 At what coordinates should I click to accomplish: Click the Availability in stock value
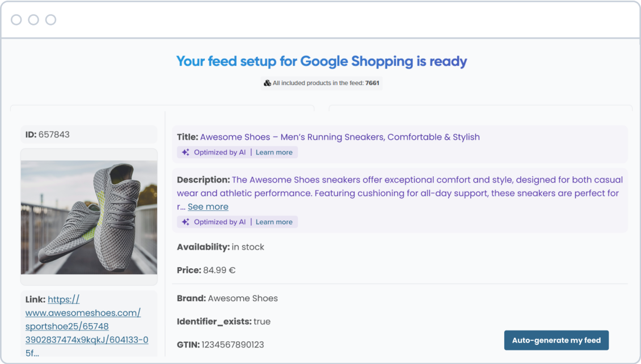[248, 247]
